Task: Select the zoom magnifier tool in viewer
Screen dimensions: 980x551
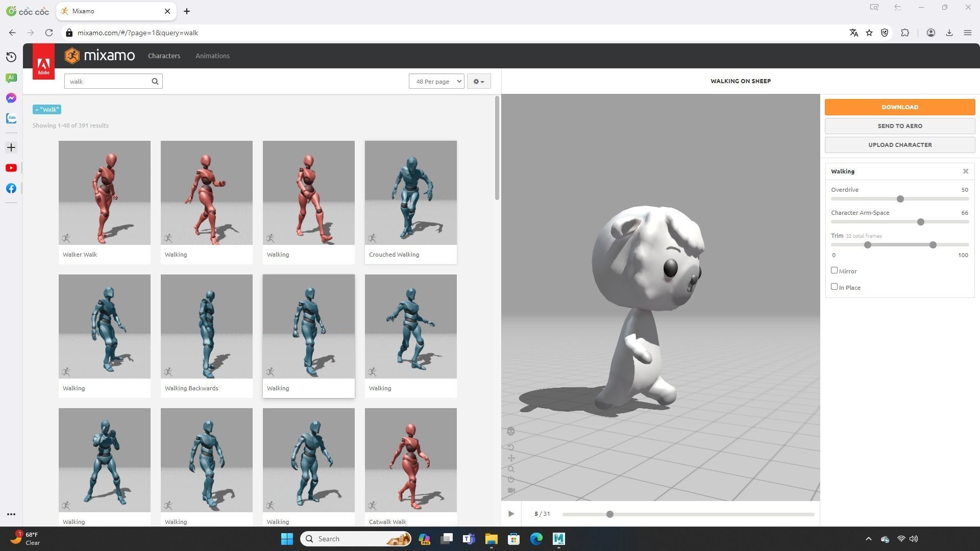Action: [511, 469]
